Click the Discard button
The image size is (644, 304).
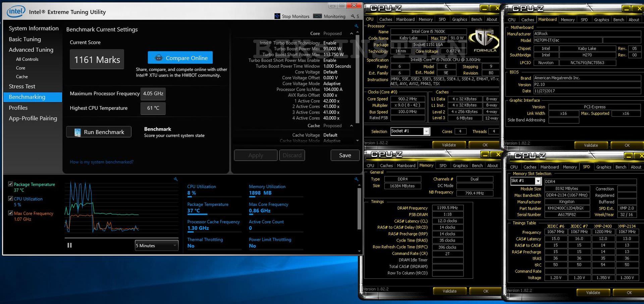292,155
